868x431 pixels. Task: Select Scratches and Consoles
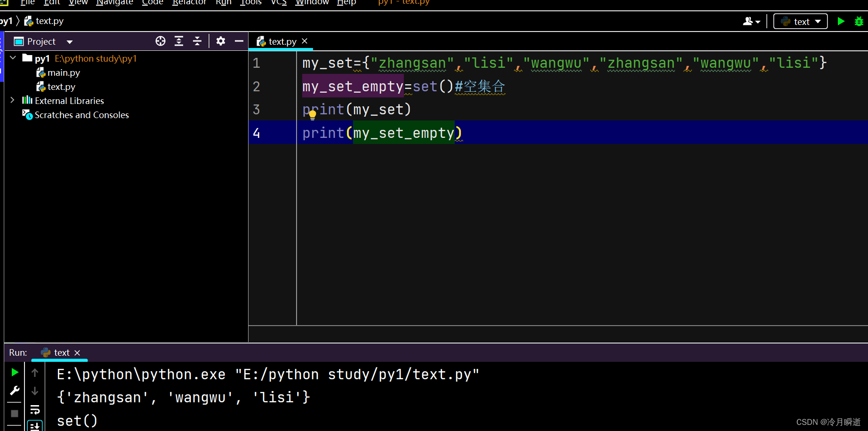click(x=81, y=114)
